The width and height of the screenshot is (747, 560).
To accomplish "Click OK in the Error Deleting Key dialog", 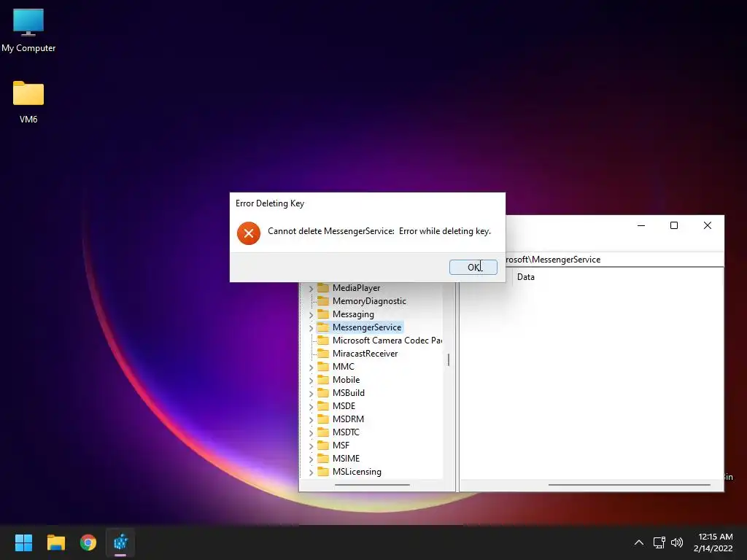I will [473, 267].
